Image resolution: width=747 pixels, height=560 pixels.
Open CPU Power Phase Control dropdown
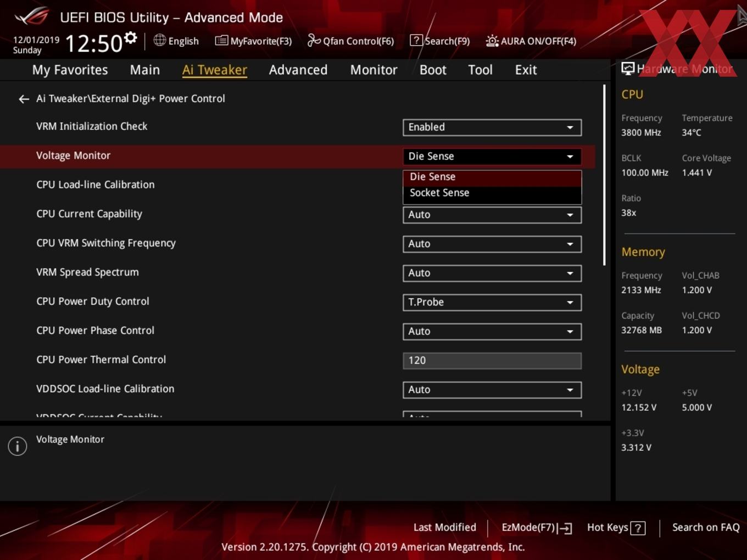[x=492, y=331]
